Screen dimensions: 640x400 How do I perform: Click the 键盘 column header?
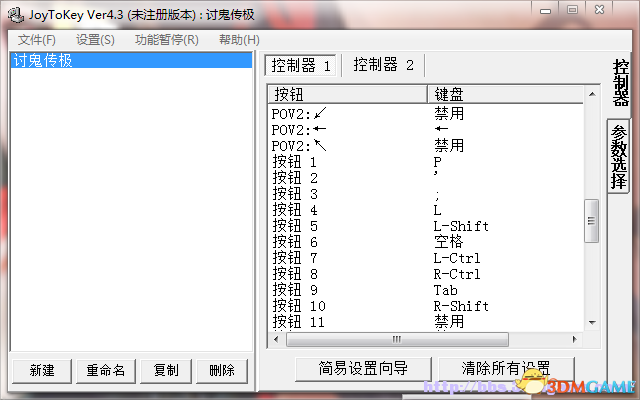505,94
